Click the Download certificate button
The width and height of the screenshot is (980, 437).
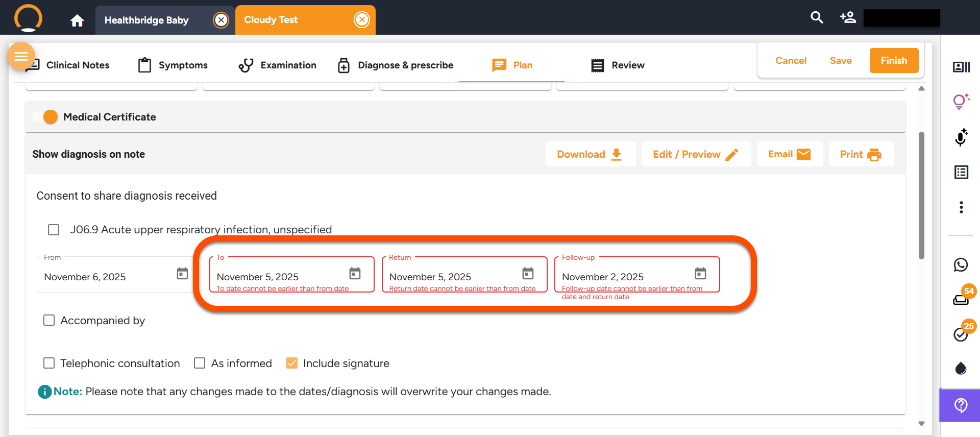click(x=590, y=154)
